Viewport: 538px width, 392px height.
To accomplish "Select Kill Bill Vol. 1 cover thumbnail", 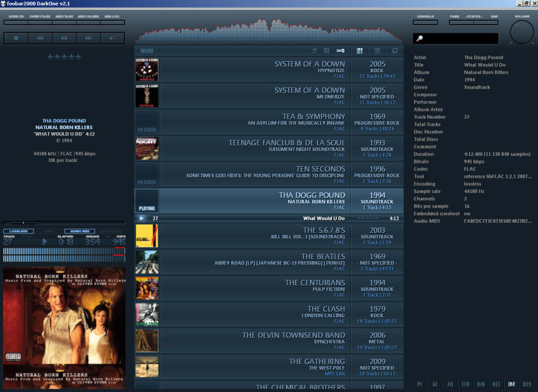I will (x=147, y=236).
